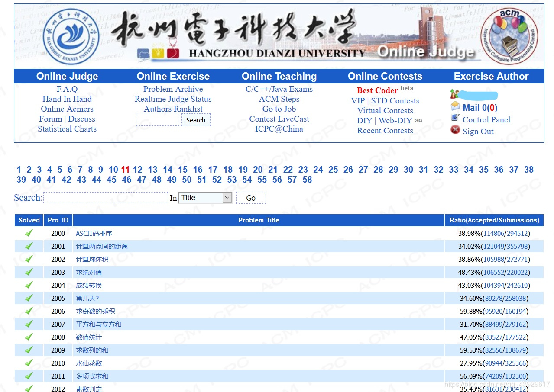Click the solved checkmark in row 2003
Screen dimensions: 554x392
pyautogui.click(x=29, y=272)
